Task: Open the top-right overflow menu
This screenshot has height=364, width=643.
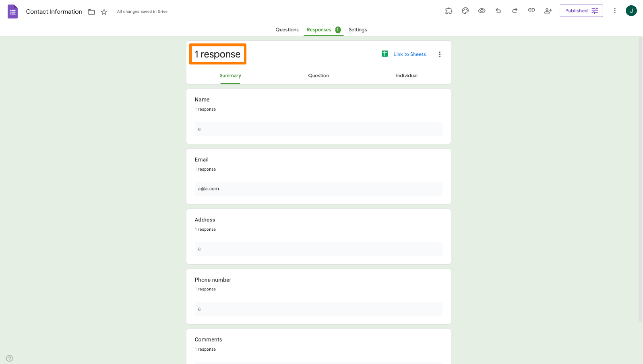Action: click(615, 11)
